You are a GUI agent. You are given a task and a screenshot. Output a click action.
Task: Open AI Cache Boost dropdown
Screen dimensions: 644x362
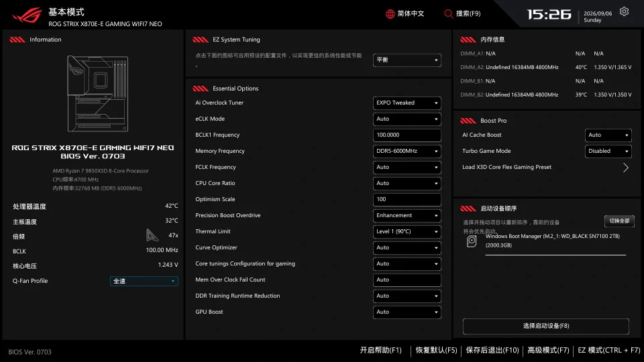608,135
